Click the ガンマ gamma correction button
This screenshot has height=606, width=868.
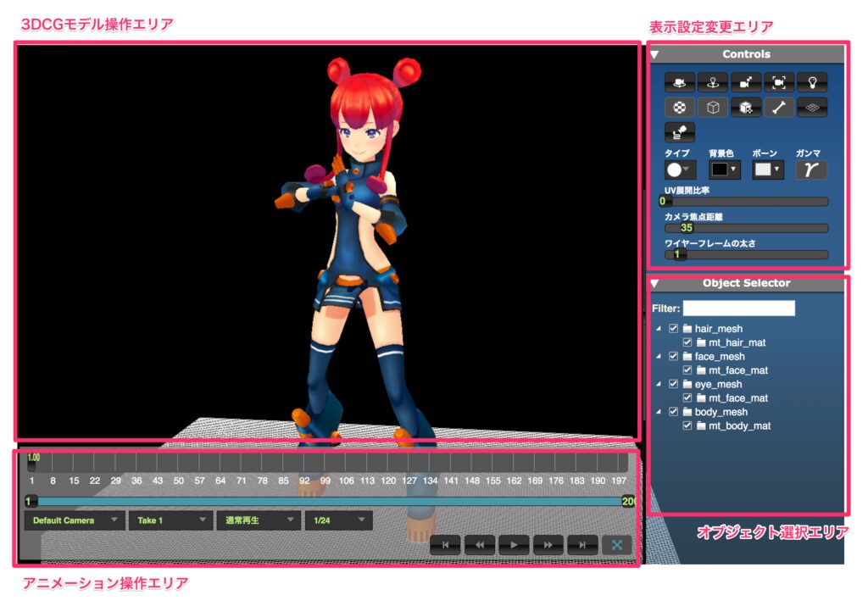[x=810, y=170]
